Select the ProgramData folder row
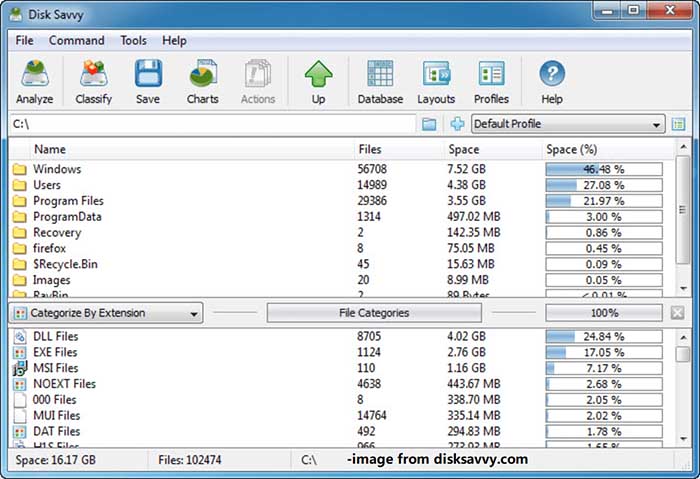Screen dimensions: 700x479 pos(338,217)
